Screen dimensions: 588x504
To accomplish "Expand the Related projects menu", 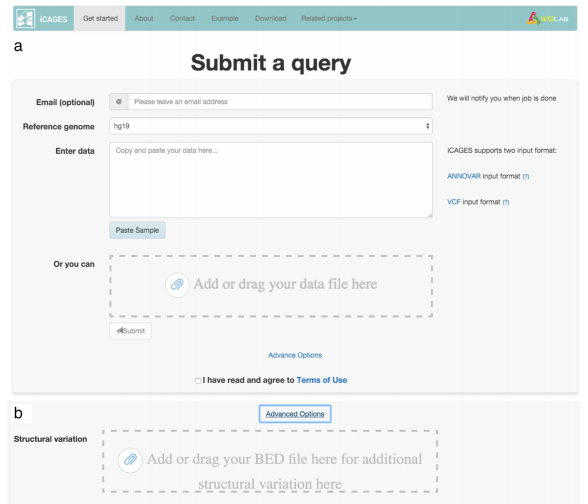I will click(x=329, y=18).
